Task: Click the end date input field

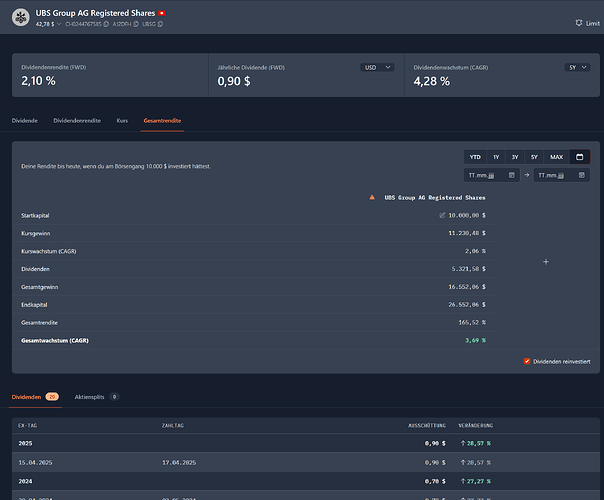Action: pos(561,175)
